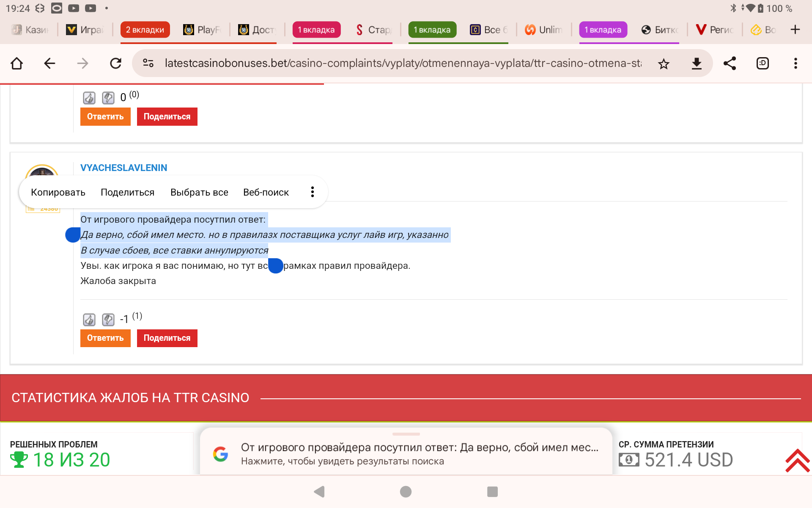Tap the browser home icon
Image resolution: width=812 pixels, height=508 pixels.
[17, 63]
